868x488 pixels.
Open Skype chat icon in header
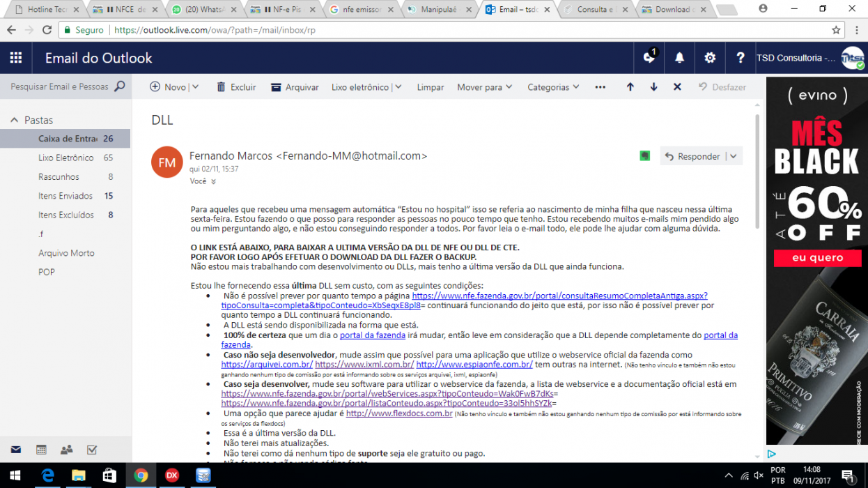coord(649,57)
